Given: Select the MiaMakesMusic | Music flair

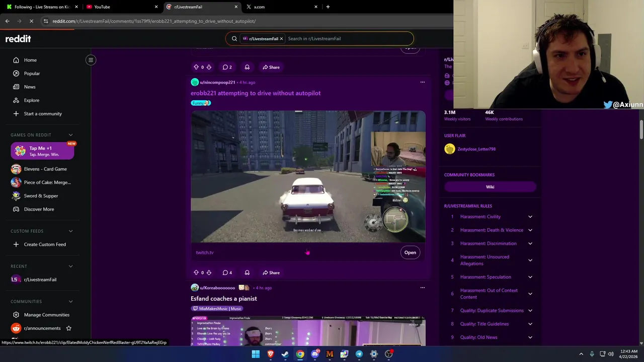Looking at the screenshot, I should [x=217, y=309].
